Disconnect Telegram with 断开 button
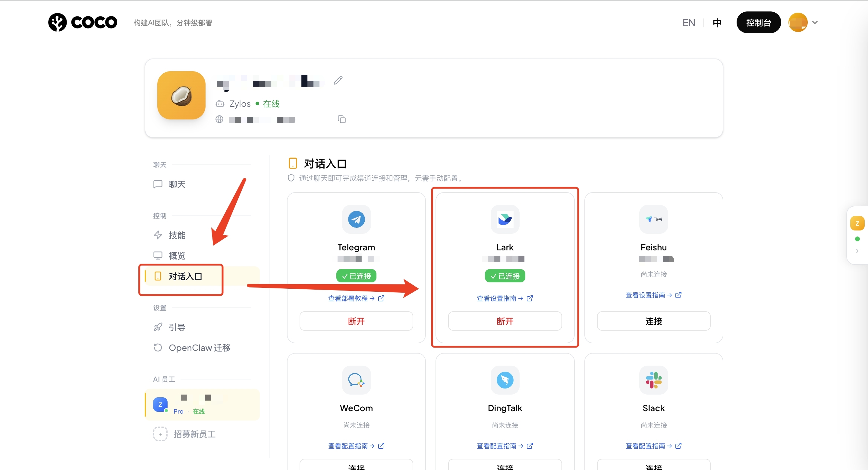This screenshot has width=868, height=470. (356, 321)
